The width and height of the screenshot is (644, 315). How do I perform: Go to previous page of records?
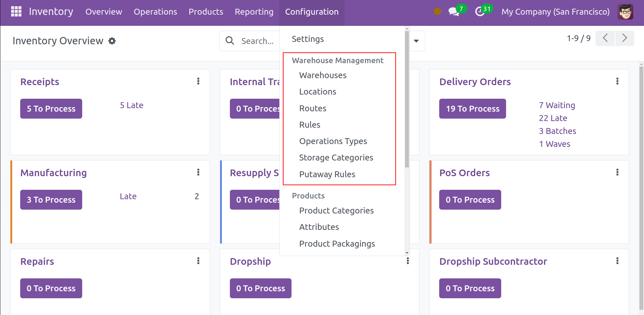[605, 38]
